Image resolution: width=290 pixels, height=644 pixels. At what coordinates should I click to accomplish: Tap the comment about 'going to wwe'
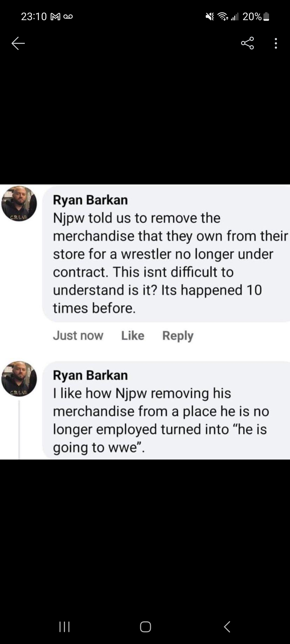tap(161, 420)
